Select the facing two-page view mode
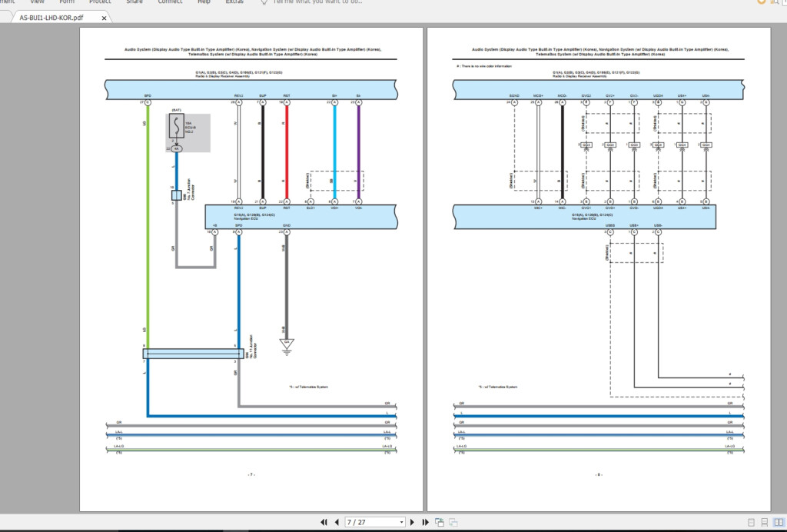 [x=779, y=523]
